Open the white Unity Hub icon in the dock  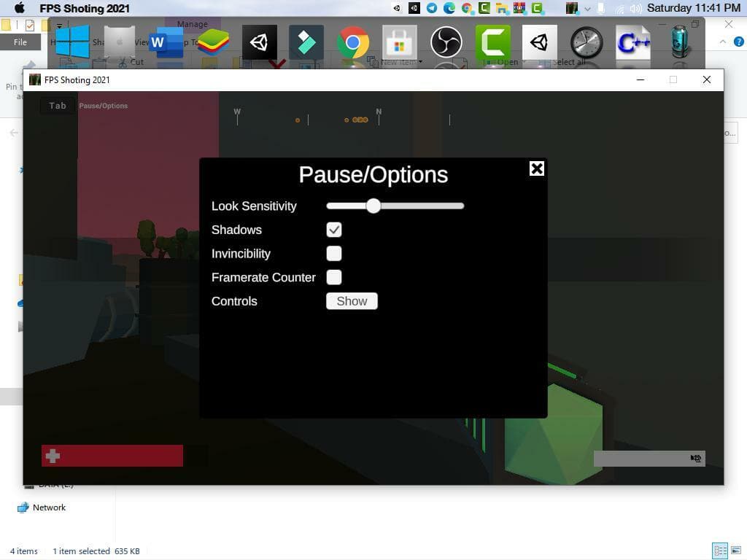[x=539, y=42]
